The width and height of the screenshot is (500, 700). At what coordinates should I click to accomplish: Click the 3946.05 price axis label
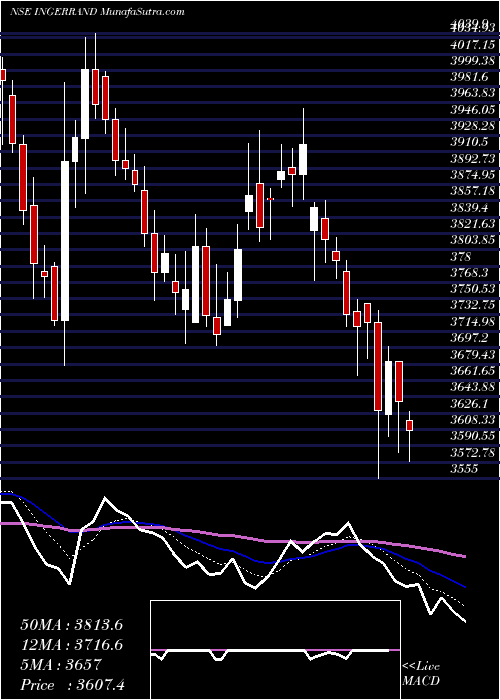[473, 109]
